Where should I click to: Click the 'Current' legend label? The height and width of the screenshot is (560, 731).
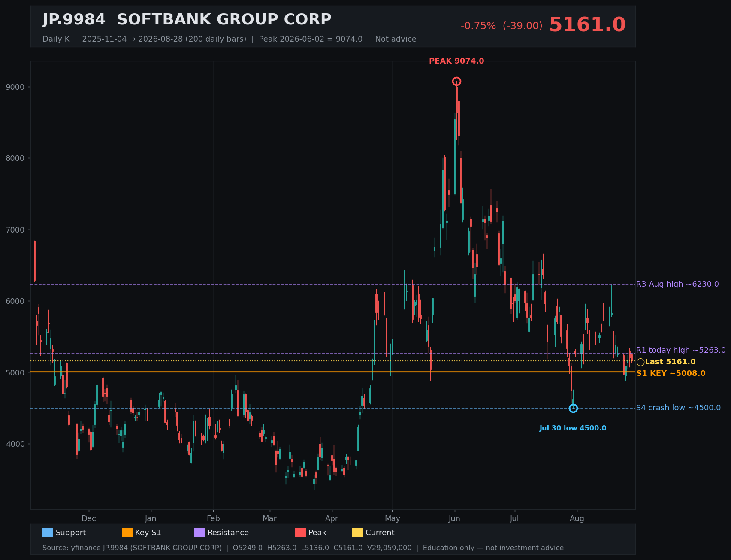coord(380,533)
